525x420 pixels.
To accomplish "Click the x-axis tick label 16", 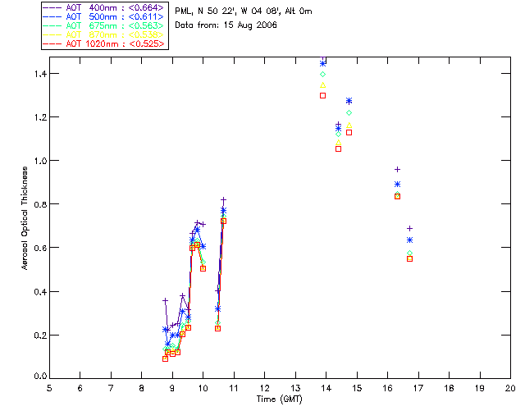I will pyautogui.click(x=387, y=388).
